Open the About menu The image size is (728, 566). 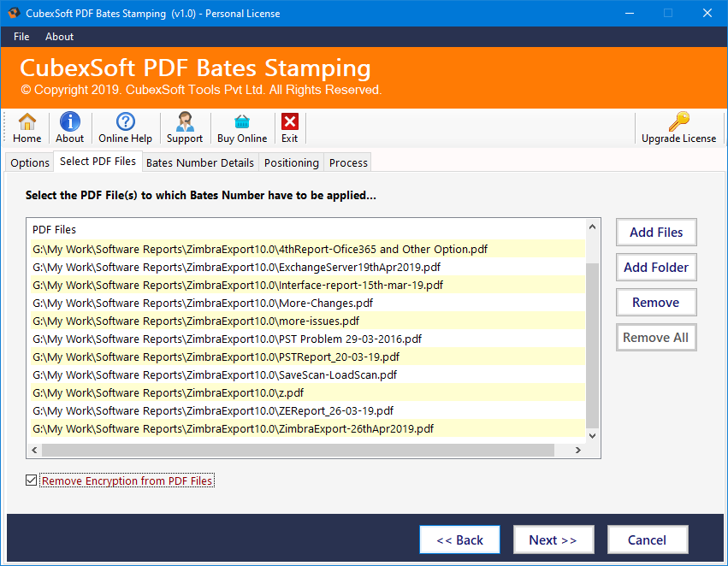pyautogui.click(x=60, y=37)
